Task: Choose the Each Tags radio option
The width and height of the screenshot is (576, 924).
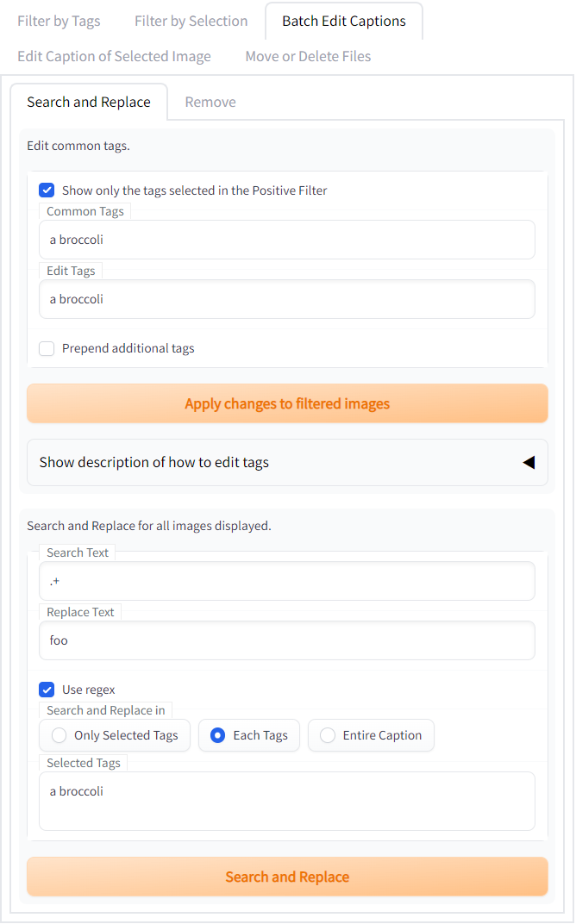Action: (x=218, y=735)
